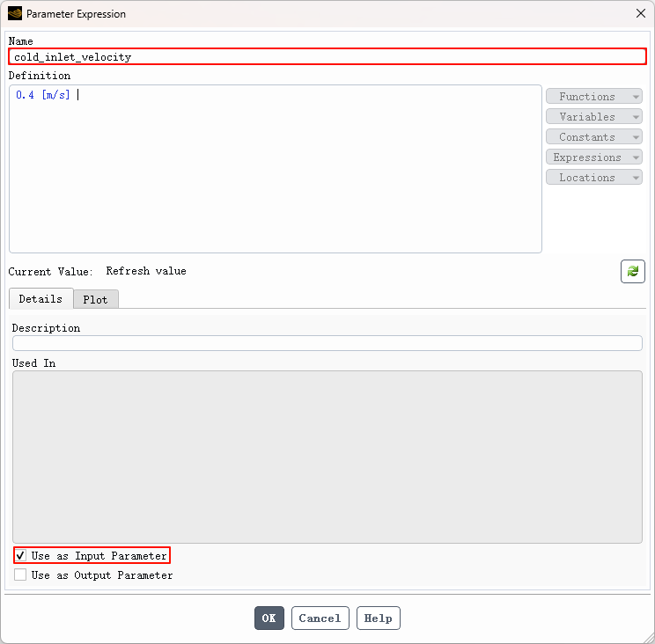The width and height of the screenshot is (655, 644).
Task: Close the Parameter Expression dialog
Action: [x=640, y=13]
